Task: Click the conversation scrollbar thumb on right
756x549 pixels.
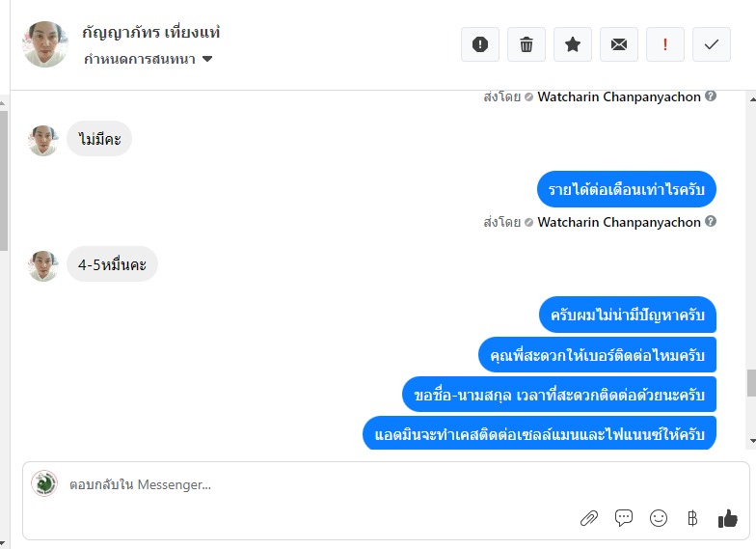Action: coord(751,382)
